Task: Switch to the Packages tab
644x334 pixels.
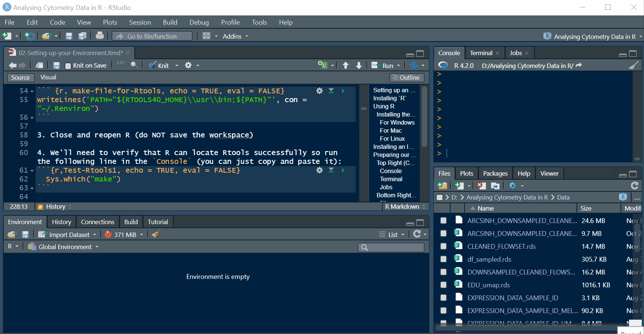Action: 495,173
